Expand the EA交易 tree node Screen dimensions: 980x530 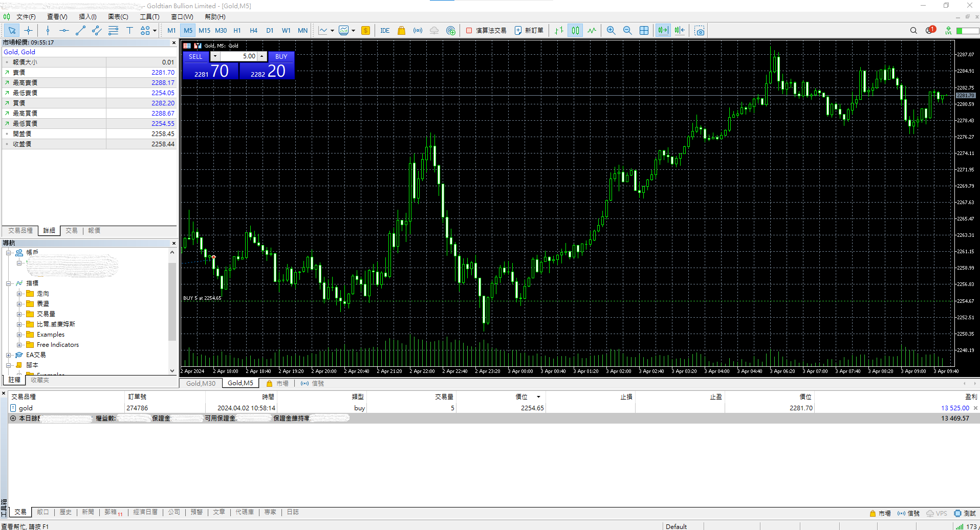point(9,355)
